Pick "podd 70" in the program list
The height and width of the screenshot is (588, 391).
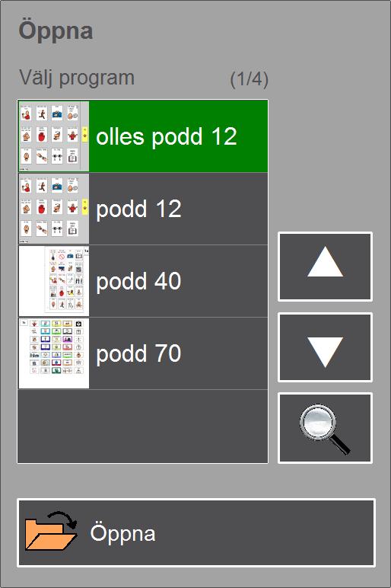click(143, 353)
